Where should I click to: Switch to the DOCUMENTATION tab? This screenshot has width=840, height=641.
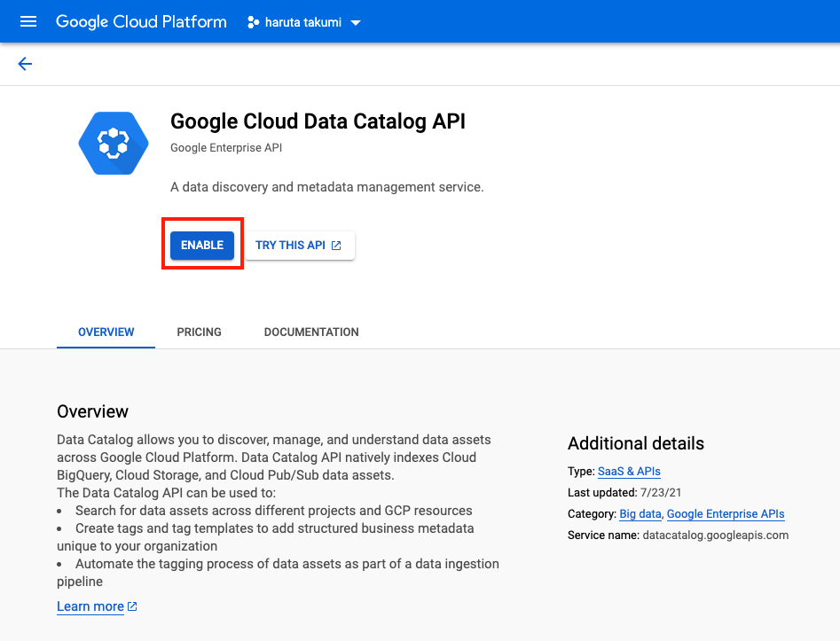pyautogui.click(x=310, y=332)
